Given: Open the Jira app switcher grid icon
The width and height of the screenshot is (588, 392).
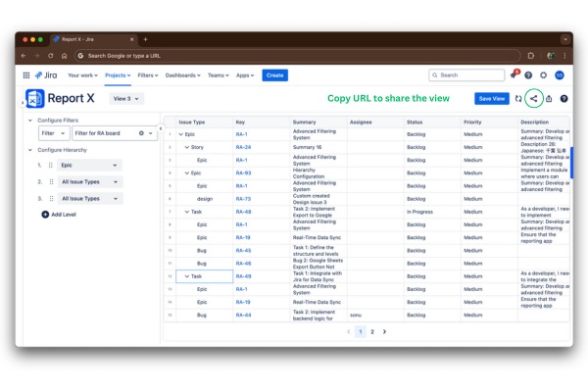Looking at the screenshot, I should 26,75.
